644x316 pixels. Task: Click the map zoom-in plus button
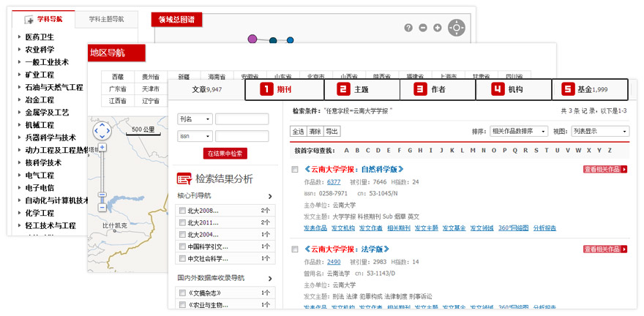click(x=102, y=147)
